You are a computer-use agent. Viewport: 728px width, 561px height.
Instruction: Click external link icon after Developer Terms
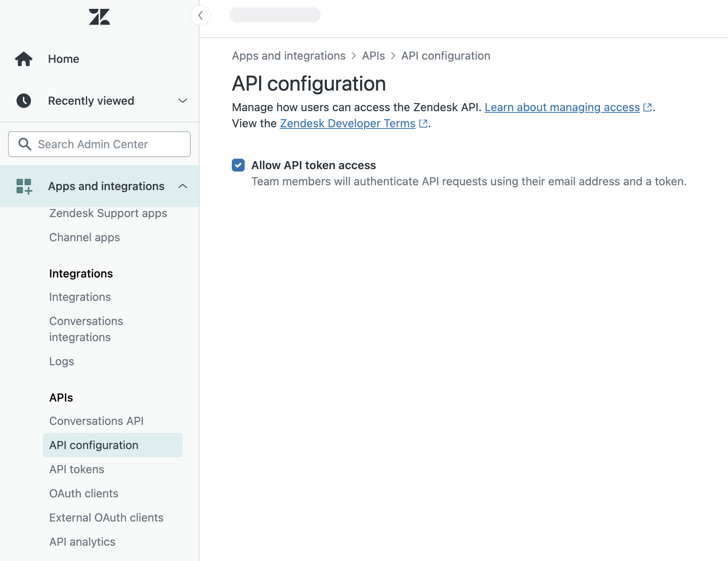click(423, 124)
